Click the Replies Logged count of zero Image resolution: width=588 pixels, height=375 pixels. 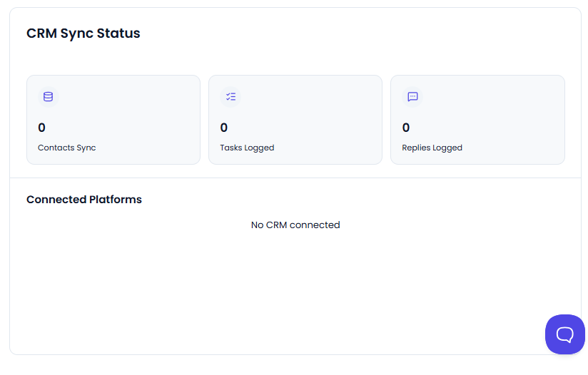[x=406, y=128]
